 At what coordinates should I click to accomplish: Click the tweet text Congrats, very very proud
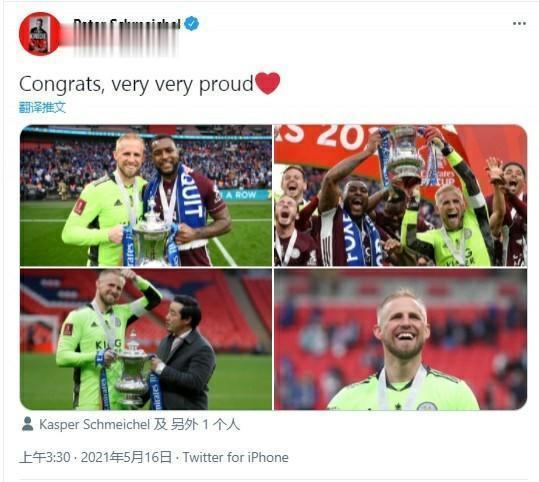pyautogui.click(x=136, y=84)
